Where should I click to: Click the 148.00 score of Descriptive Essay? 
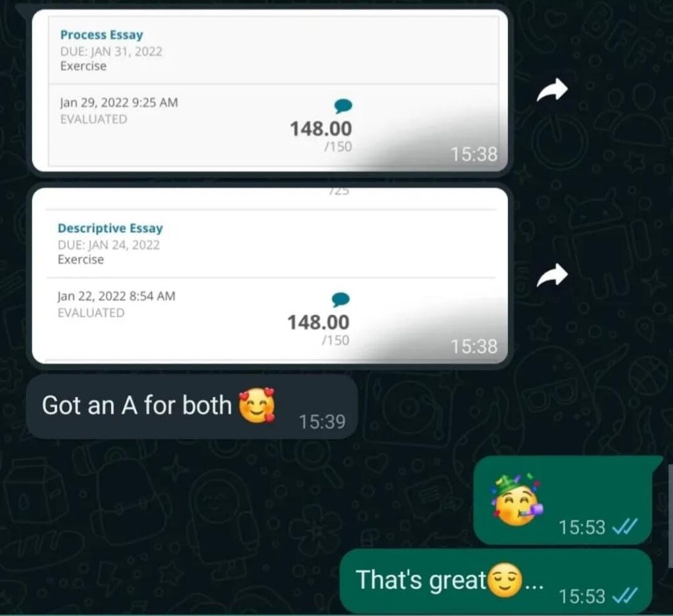318,322
